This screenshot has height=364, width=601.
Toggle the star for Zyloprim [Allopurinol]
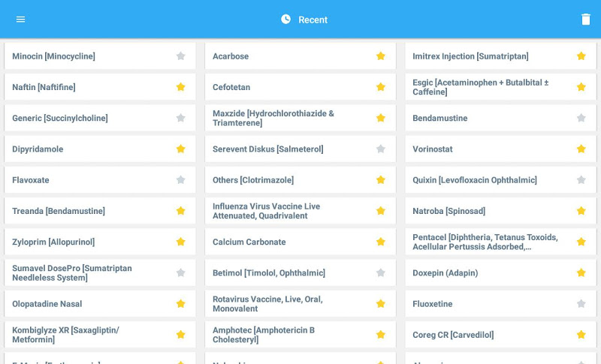click(x=180, y=242)
